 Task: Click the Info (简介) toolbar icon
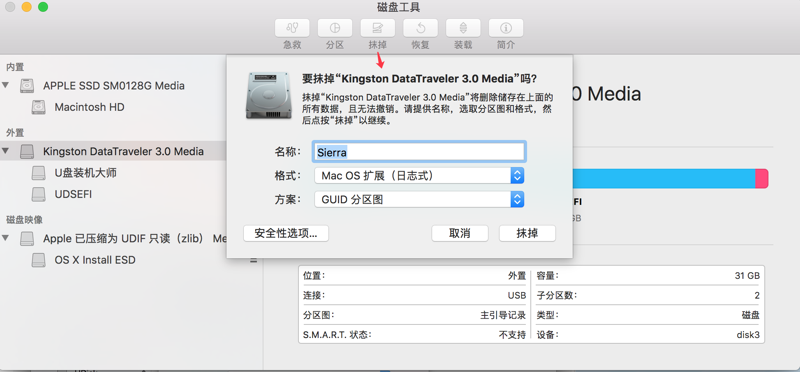[x=506, y=28]
